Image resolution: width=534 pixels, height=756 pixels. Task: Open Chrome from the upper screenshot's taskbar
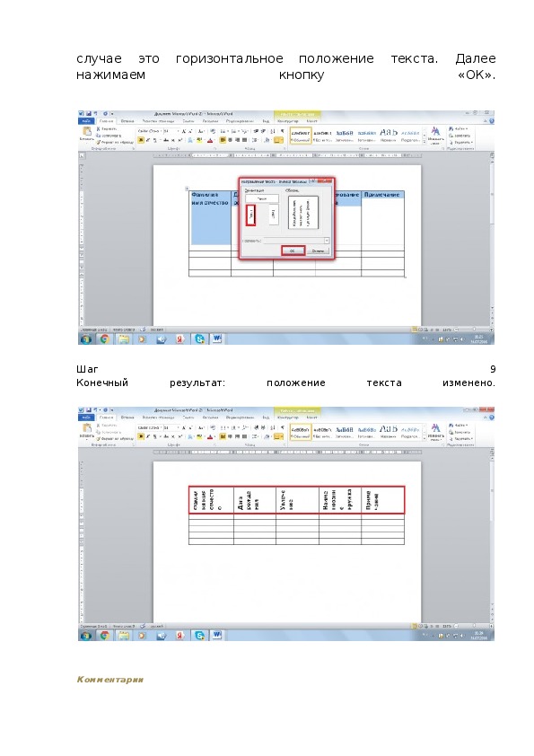tap(105, 339)
